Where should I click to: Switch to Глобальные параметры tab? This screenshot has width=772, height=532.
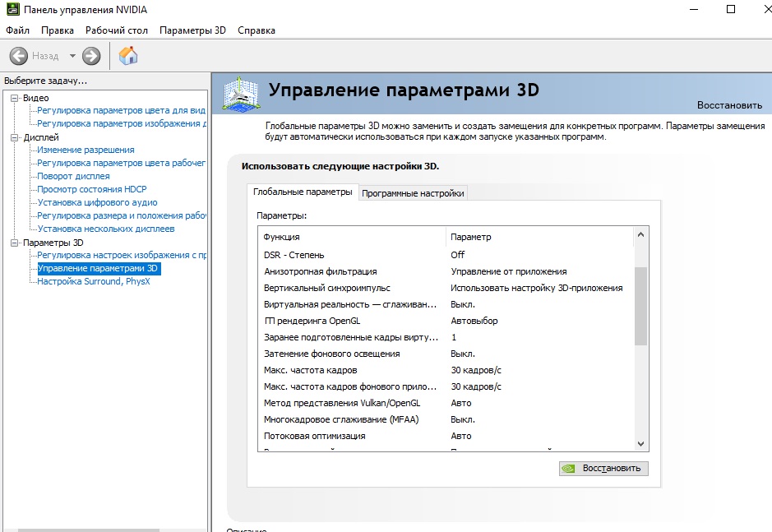click(303, 192)
